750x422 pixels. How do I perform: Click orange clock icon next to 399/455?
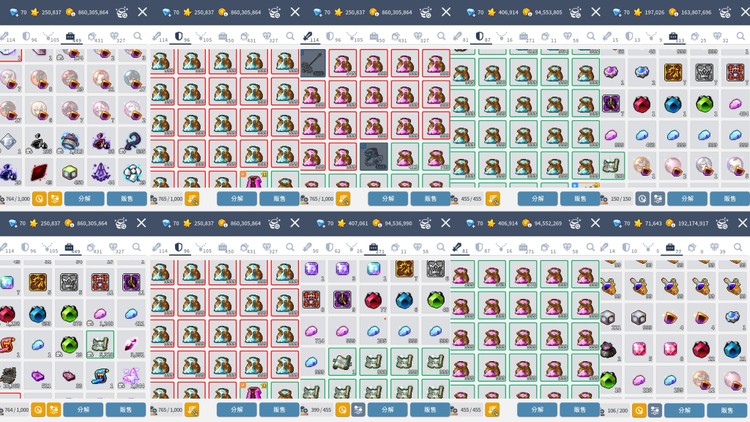pos(342,410)
